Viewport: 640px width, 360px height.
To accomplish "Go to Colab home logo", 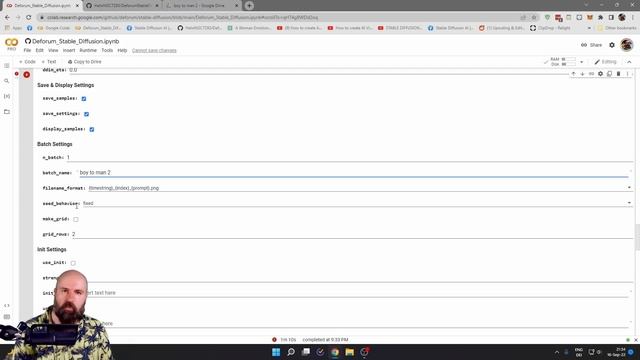I will coord(11,43).
